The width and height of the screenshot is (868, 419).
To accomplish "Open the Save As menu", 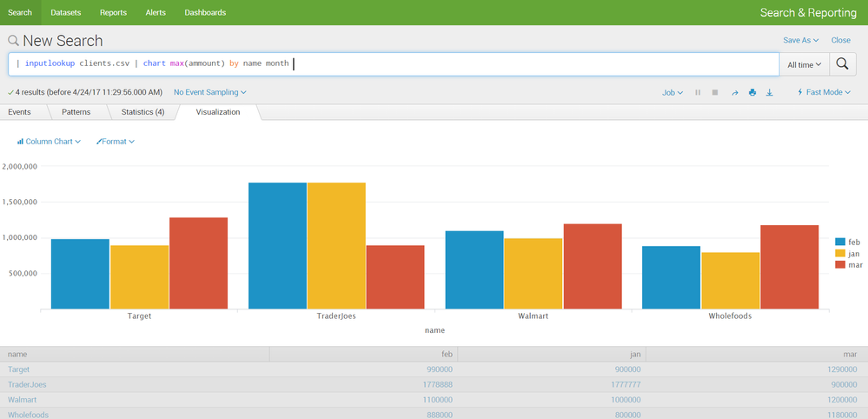I will click(x=800, y=40).
